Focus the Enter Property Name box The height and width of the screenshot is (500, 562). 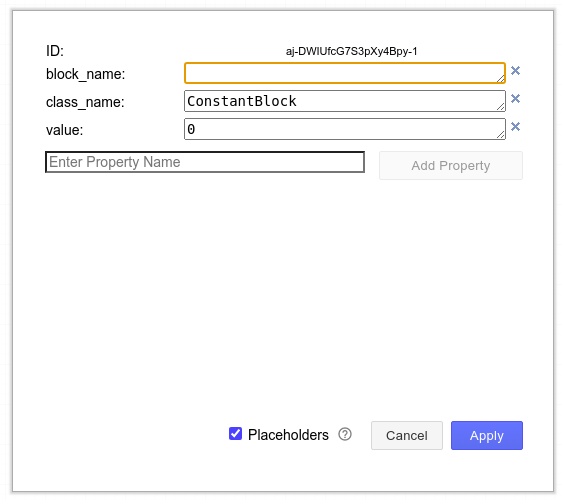tap(205, 162)
